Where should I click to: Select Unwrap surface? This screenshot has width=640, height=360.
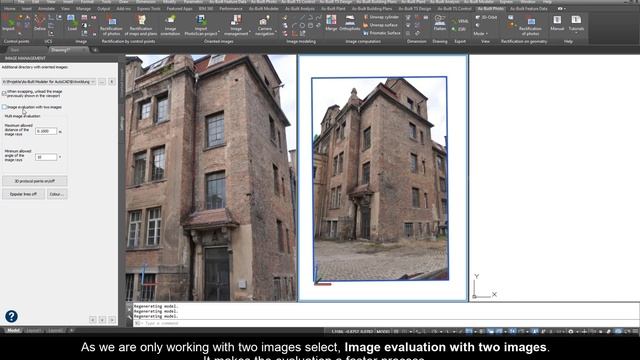coord(380,25)
